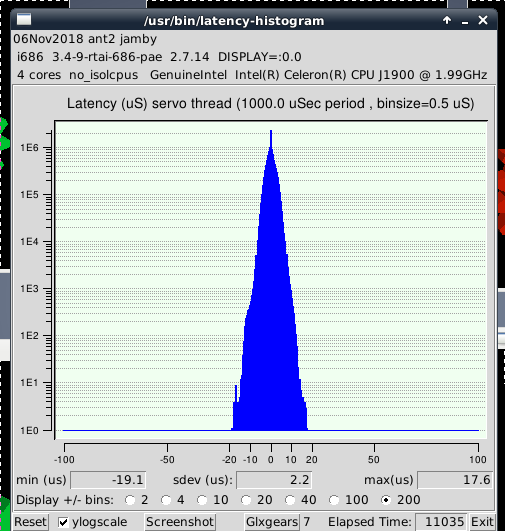Launch another Glxgears instance

[x=272, y=522]
